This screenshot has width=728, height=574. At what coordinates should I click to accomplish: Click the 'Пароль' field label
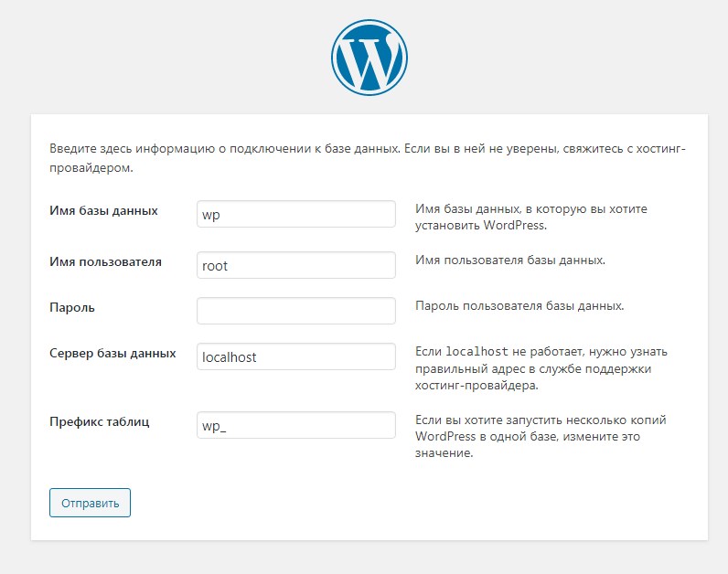tap(72, 308)
